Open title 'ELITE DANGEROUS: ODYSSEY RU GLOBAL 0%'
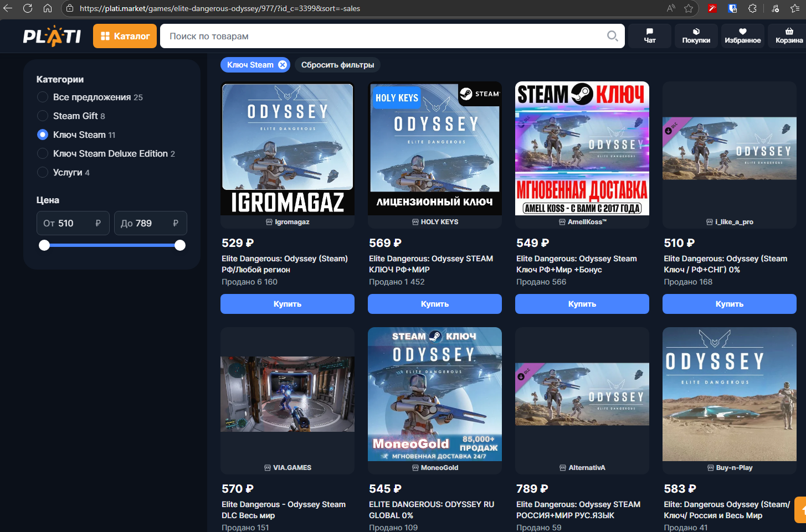 [x=432, y=510]
